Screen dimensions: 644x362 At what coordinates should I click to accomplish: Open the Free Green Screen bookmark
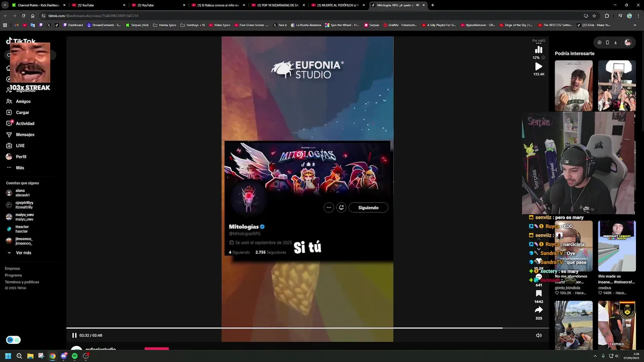251,25
